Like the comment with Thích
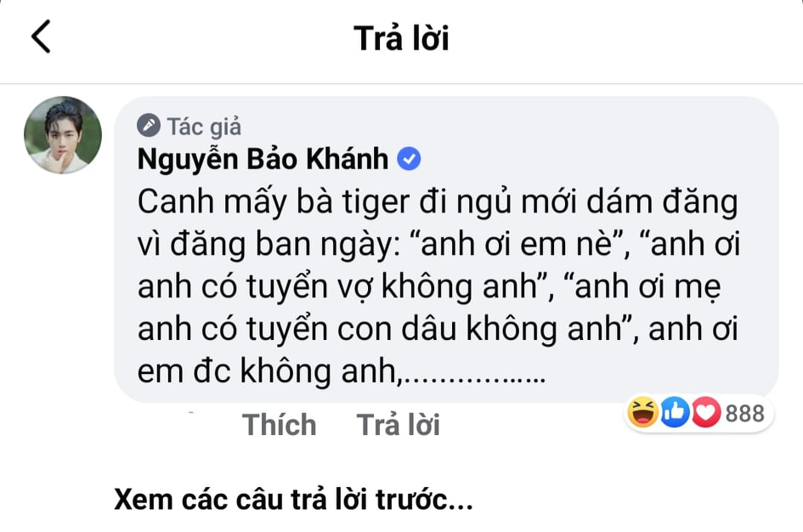803x532 pixels. [x=279, y=424]
